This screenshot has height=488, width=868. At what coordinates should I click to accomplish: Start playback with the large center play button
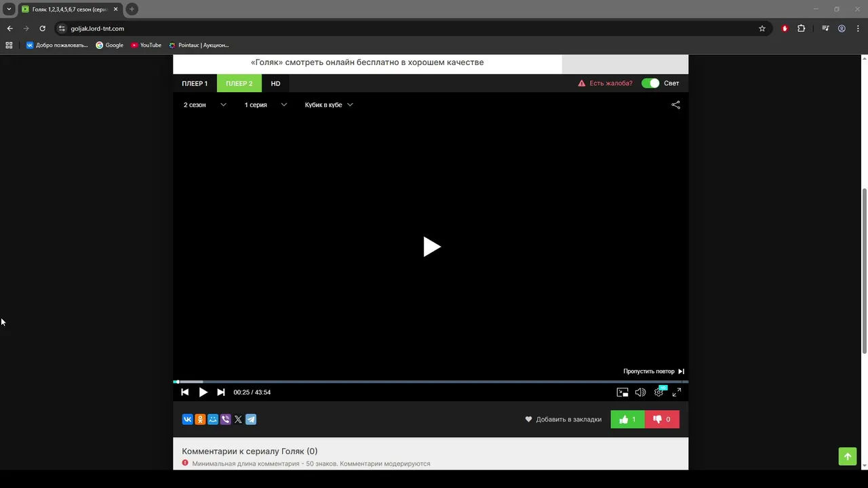431,247
